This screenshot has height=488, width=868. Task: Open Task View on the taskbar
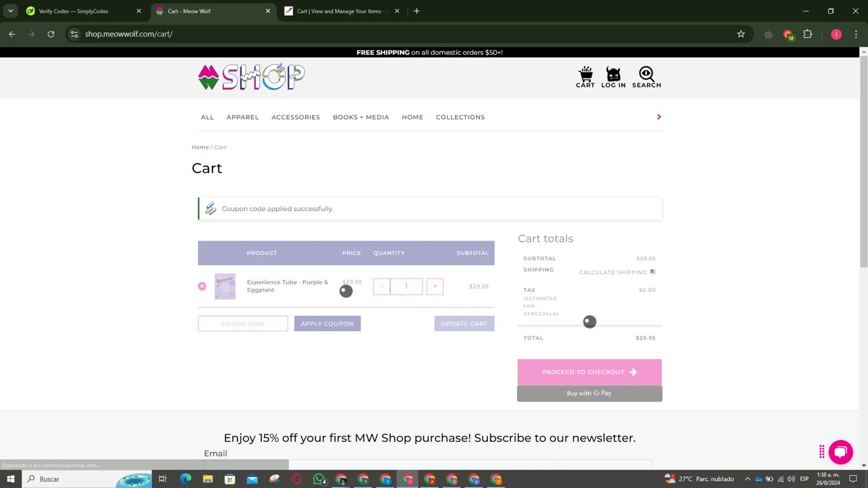point(163,479)
